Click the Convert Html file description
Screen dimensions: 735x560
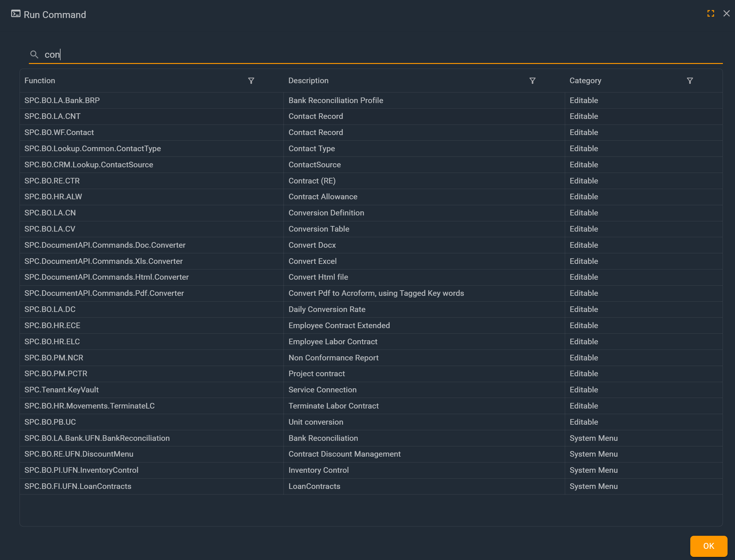pyautogui.click(x=318, y=277)
